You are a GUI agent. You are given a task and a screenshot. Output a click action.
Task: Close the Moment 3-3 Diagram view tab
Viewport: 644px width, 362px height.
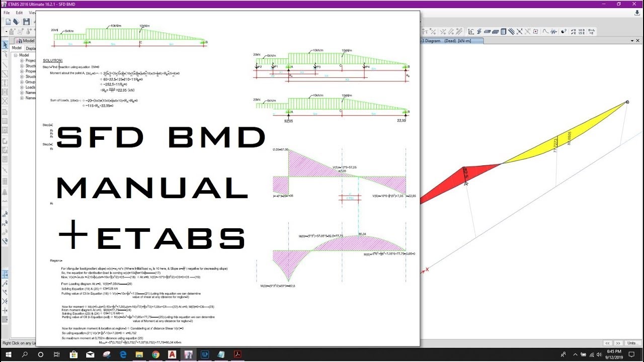637,41
